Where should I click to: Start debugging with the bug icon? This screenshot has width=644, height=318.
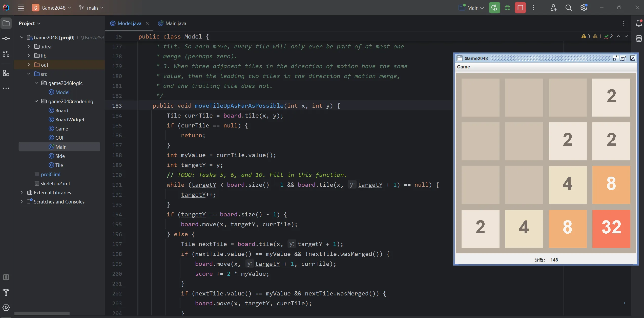507,8
